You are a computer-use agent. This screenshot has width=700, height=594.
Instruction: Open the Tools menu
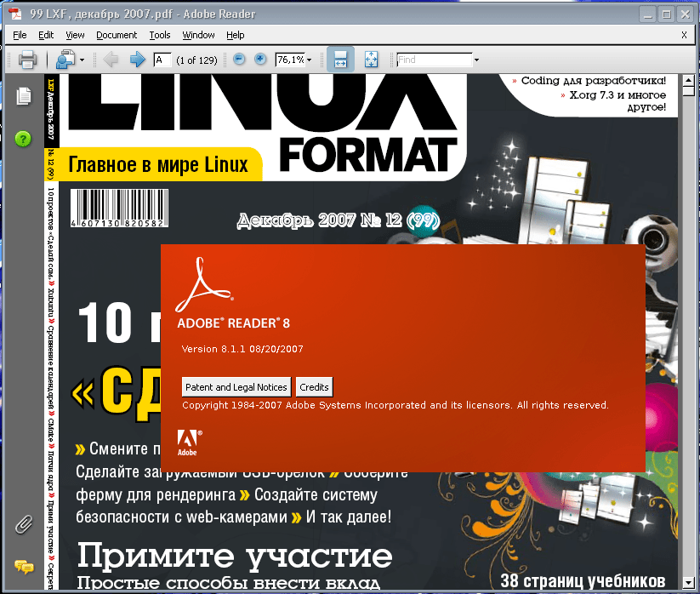point(158,35)
